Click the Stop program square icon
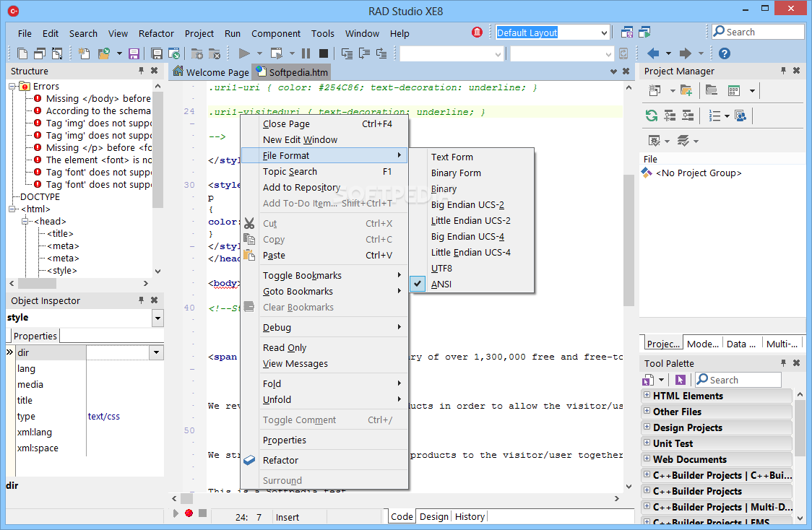812x530 pixels. click(324, 53)
